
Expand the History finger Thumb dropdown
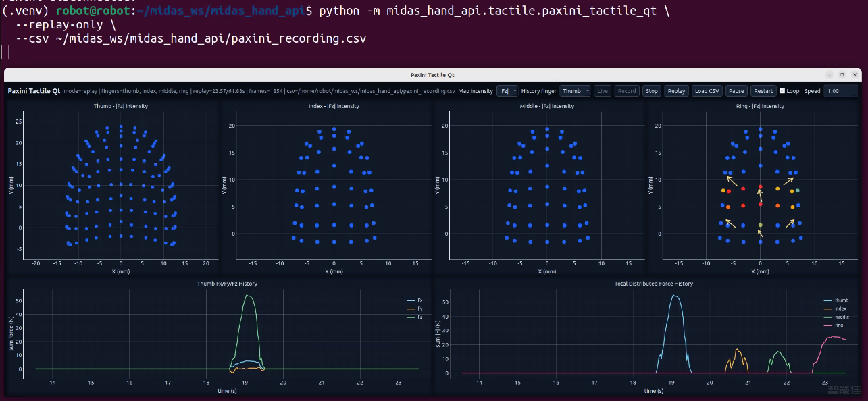[x=575, y=91]
